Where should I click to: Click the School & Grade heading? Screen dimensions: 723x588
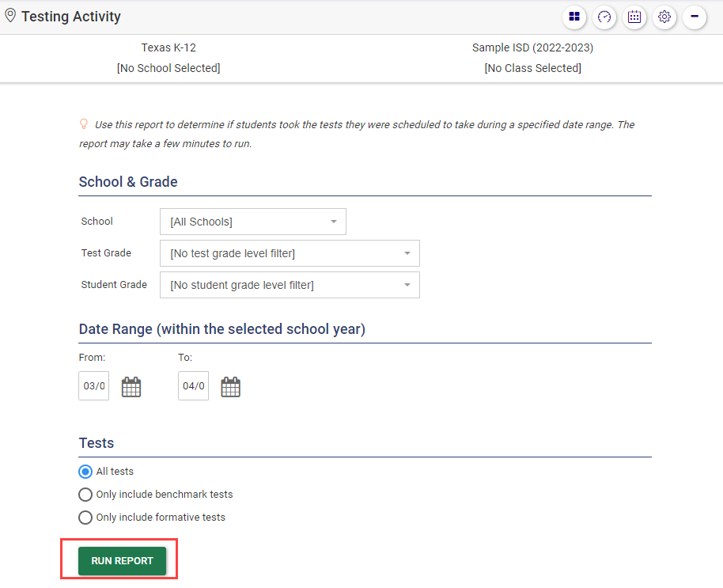[x=128, y=182]
